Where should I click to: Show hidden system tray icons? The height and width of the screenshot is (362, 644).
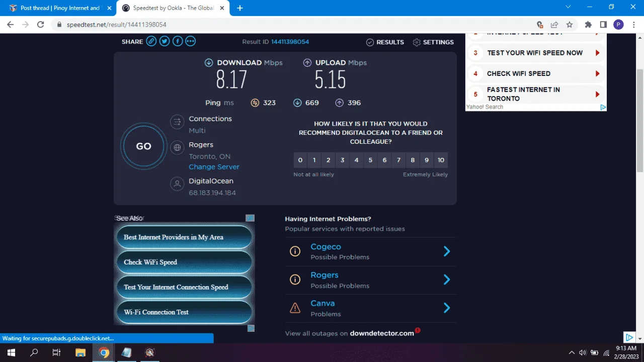click(x=572, y=352)
